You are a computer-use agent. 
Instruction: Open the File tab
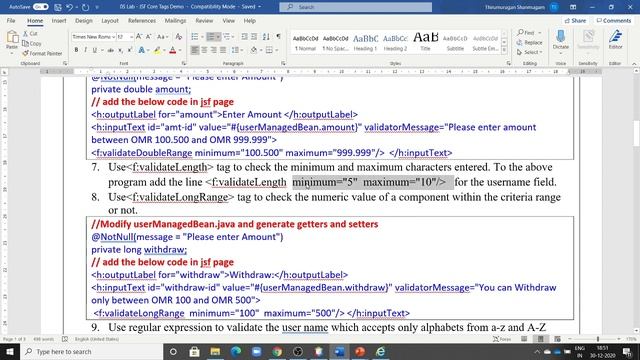point(11,20)
